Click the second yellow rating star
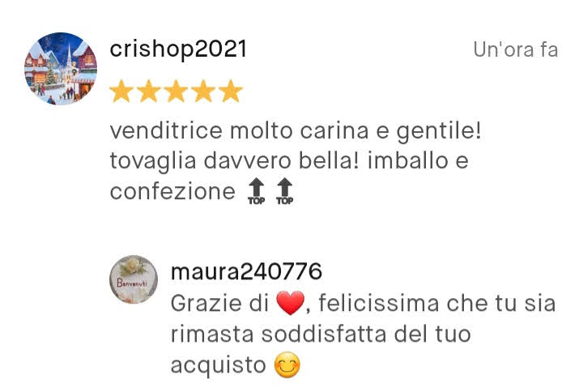Viewport: 583px width, 392px height. pyautogui.click(x=149, y=92)
